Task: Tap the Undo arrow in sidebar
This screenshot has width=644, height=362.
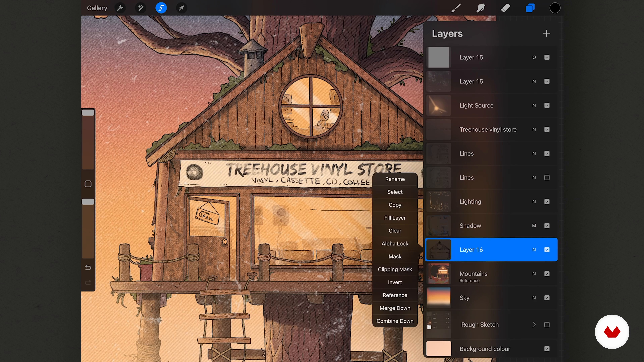Action: (x=88, y=268)
